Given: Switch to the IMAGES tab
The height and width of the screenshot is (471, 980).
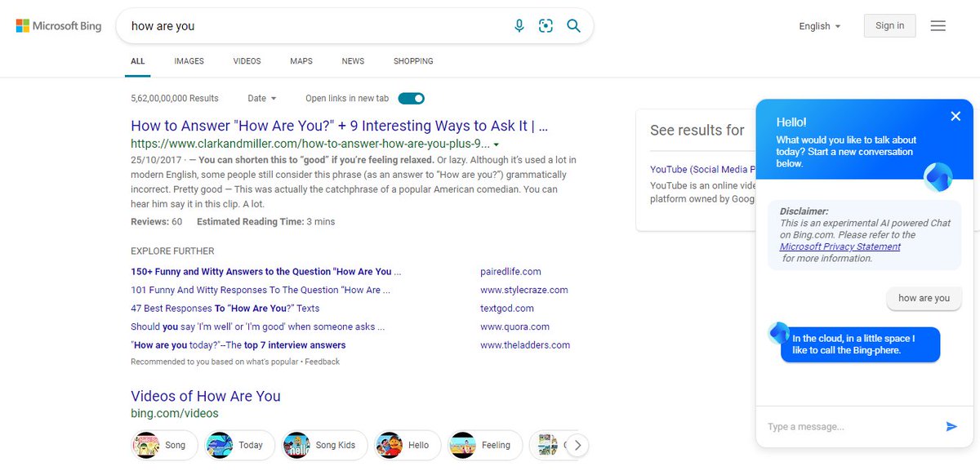Looking at the screenshot, I should pos(189,60).
